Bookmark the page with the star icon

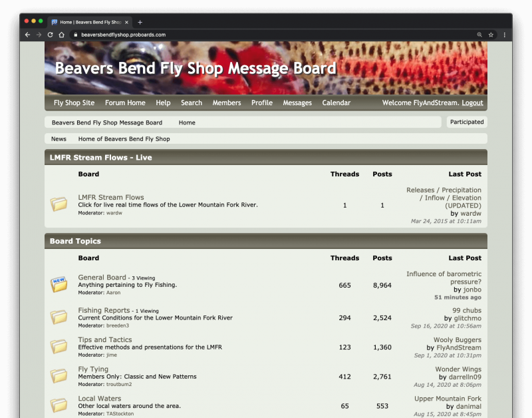click(x=491, y=35)
